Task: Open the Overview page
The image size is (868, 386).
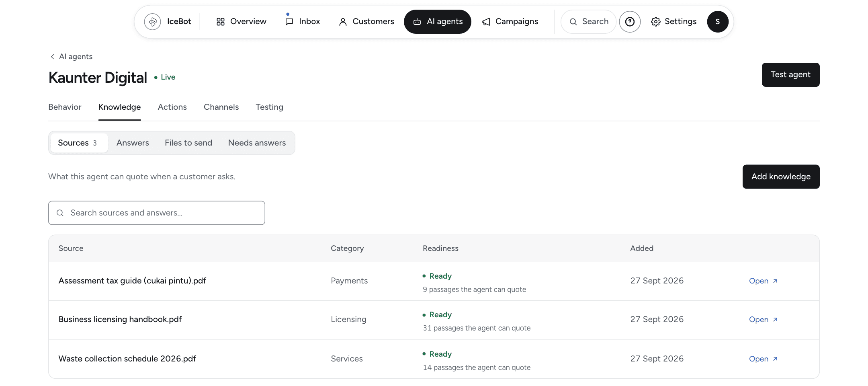Action: 241,22
